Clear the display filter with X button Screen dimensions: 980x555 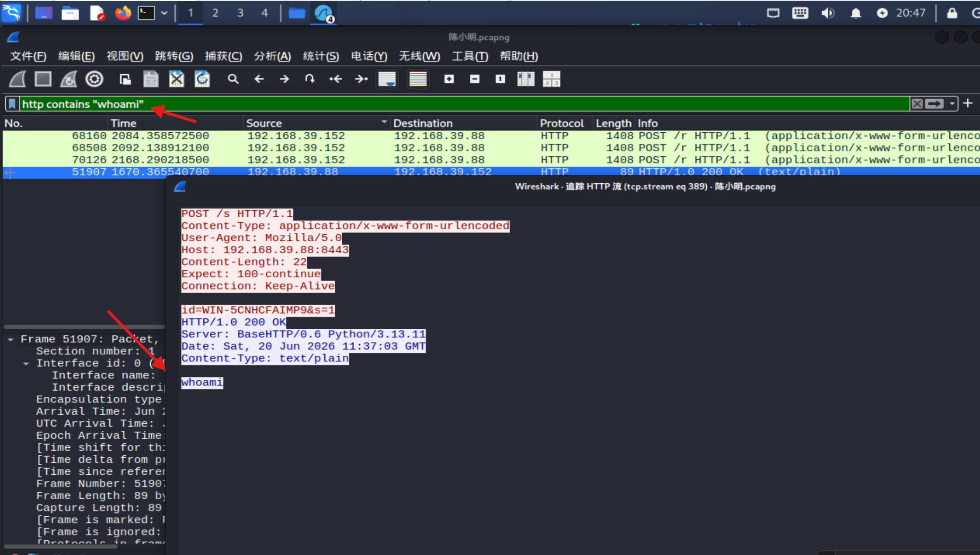pyautogui.click(x=917, y=104)
